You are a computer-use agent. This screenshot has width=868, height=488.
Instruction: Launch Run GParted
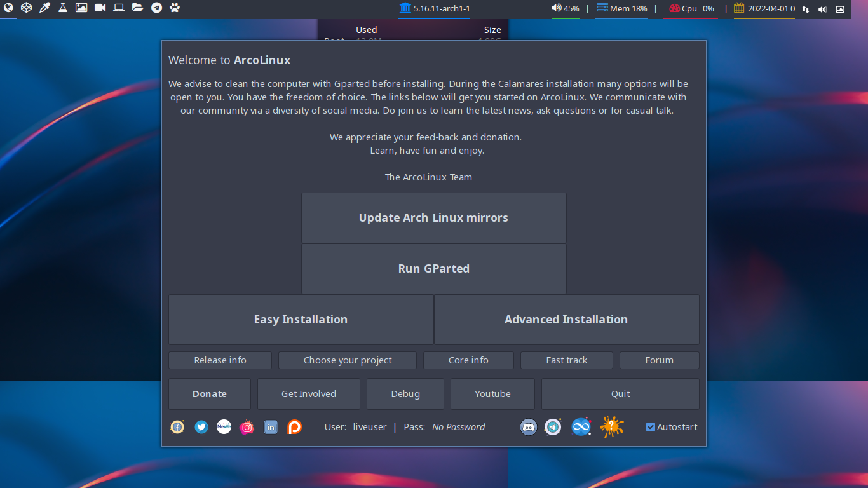pos(433,269)
